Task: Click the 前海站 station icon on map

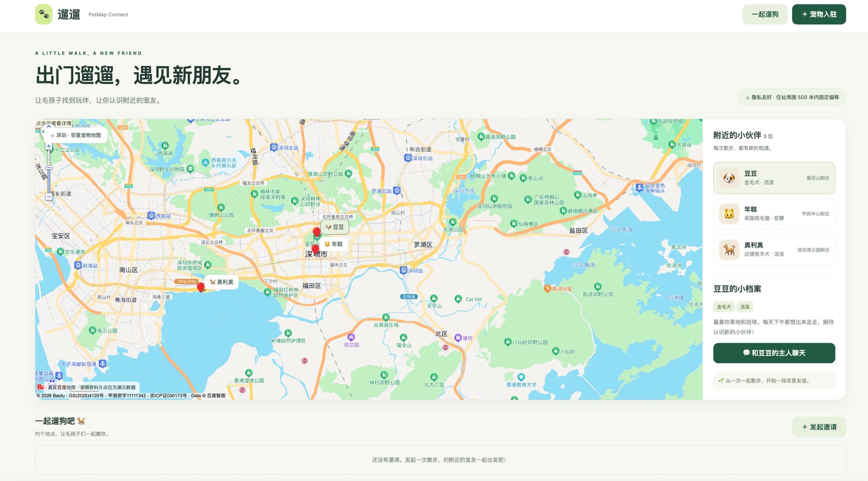Action: 78,265
